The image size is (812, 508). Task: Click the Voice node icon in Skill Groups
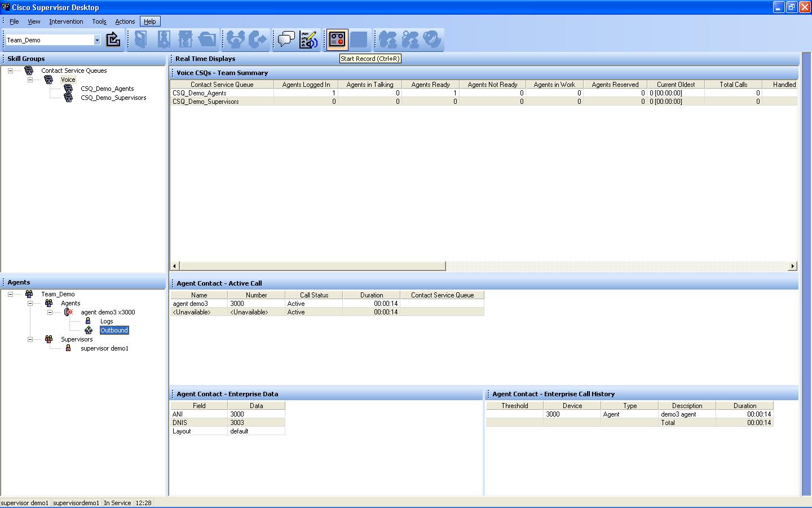click(x=48, y=80)
